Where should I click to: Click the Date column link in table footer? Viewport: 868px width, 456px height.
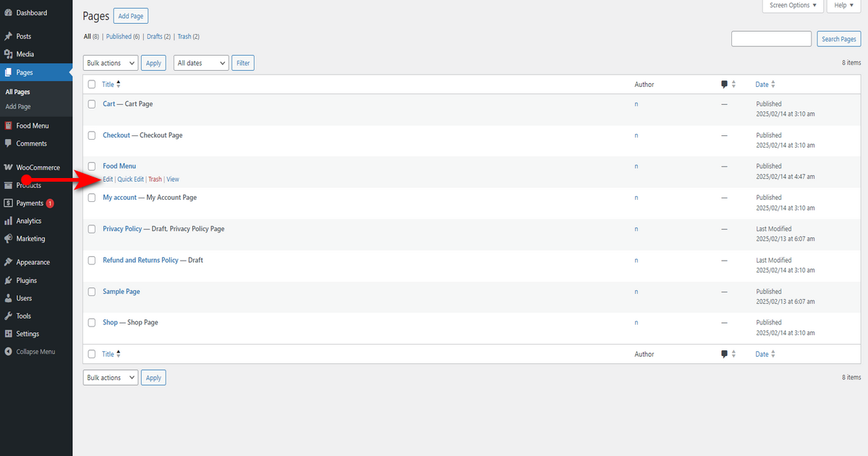pos(762,355)
